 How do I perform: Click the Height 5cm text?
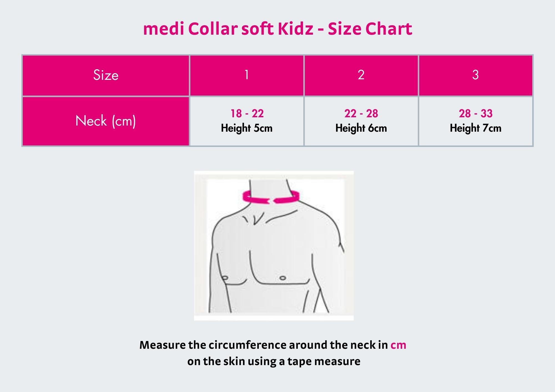[x=246, y=128]
